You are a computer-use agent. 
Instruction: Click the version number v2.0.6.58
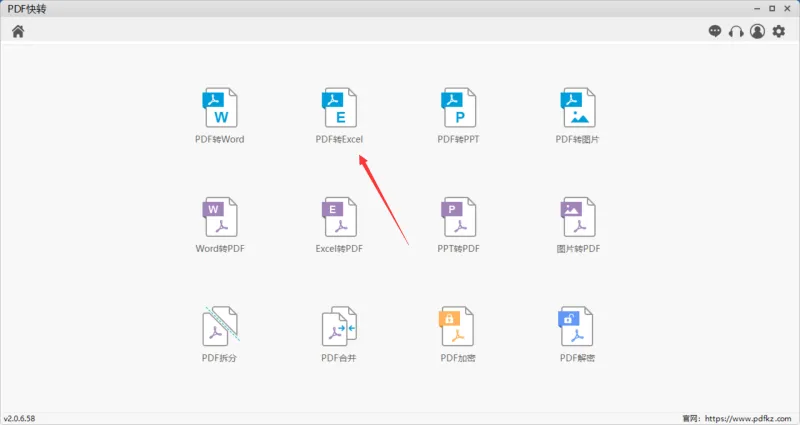pos(19,418)
